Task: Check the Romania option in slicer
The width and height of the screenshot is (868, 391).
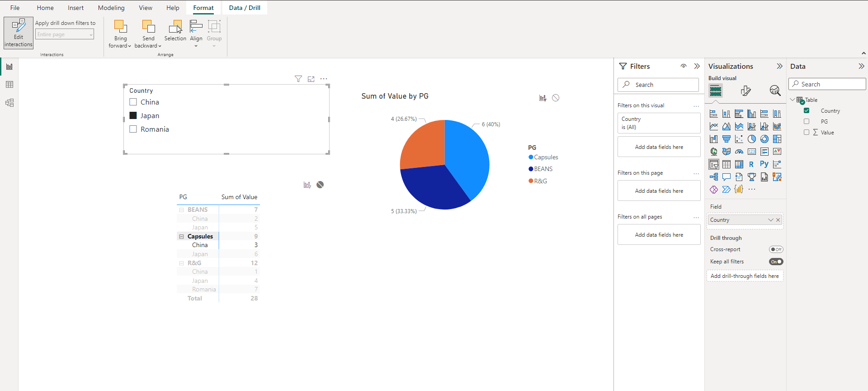Action: (x=133, y=129)
